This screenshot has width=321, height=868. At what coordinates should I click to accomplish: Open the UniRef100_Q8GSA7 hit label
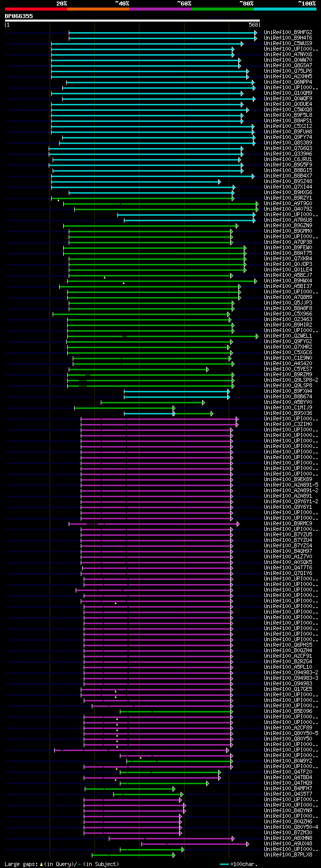[288, 65]
